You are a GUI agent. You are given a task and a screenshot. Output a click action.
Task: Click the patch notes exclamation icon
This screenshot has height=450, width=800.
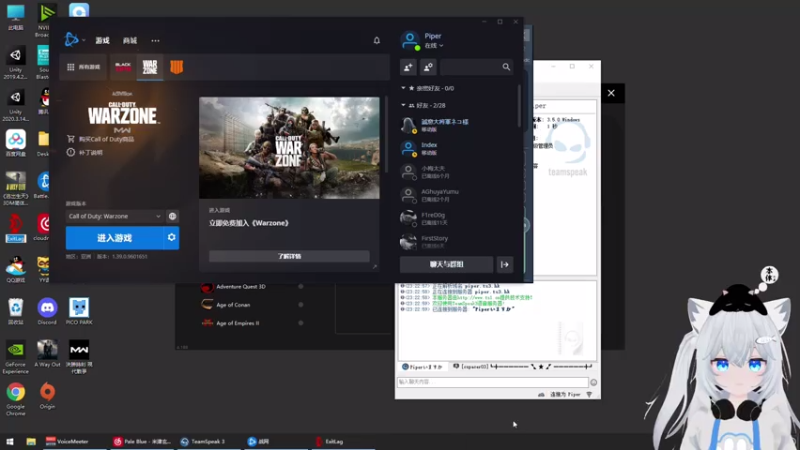pyautogui.click(x=70, y=152)
